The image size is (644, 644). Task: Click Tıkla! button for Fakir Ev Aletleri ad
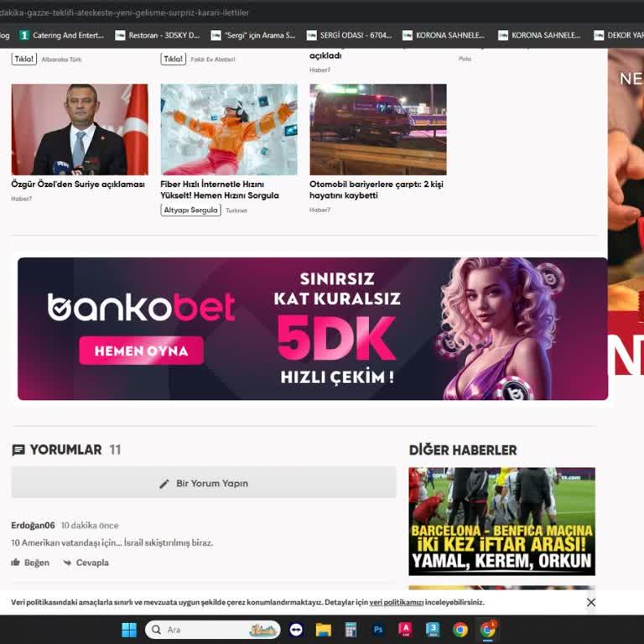pos(173,60)
